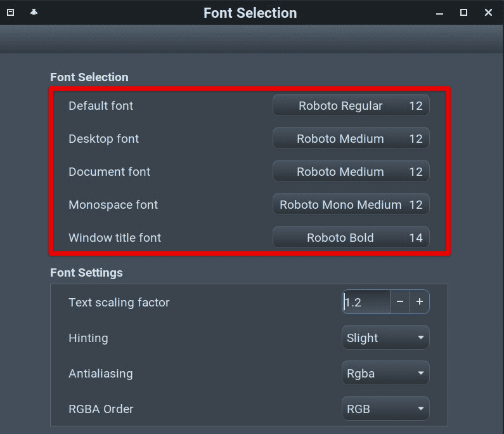Click the Text scaling factor label
The width and height of the screenshot is (504, 434).
coord(119,303)
